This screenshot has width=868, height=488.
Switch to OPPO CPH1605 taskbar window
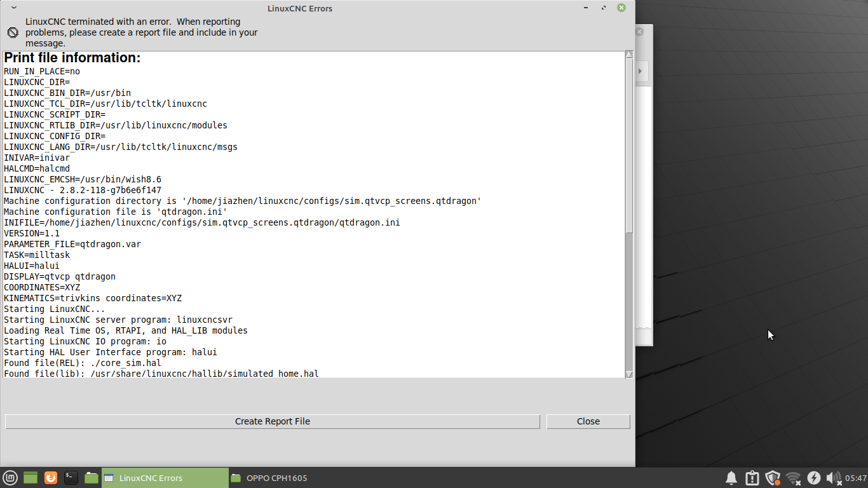coord(292,478)
